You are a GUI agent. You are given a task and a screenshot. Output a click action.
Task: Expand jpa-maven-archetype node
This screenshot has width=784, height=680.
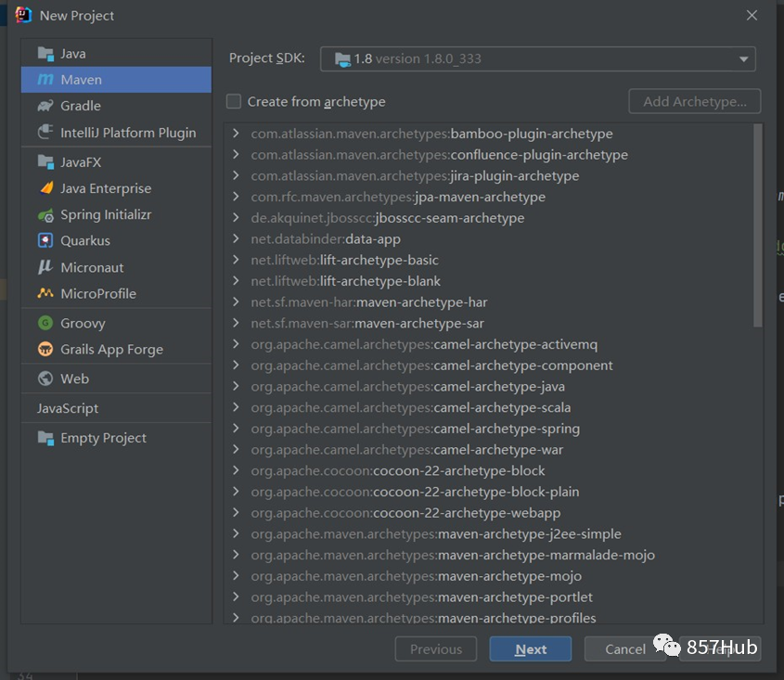[x=236, y=197]
